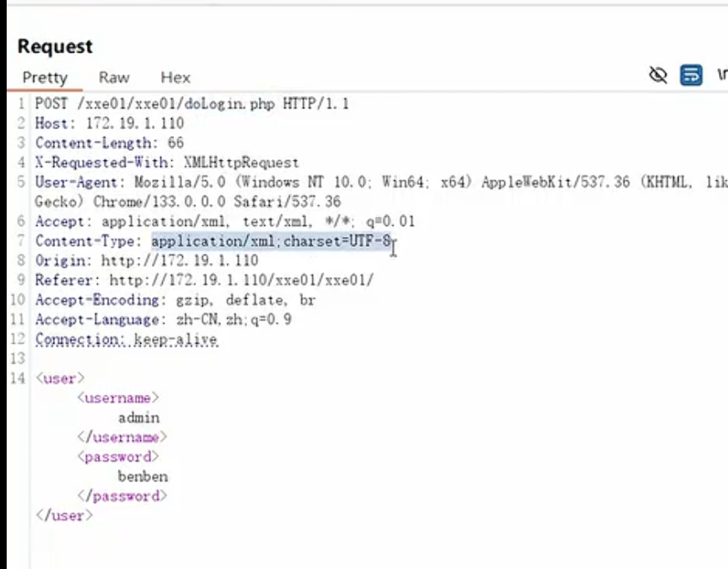
Task: Switch to the Pretty tab
Action: [44, 78]
